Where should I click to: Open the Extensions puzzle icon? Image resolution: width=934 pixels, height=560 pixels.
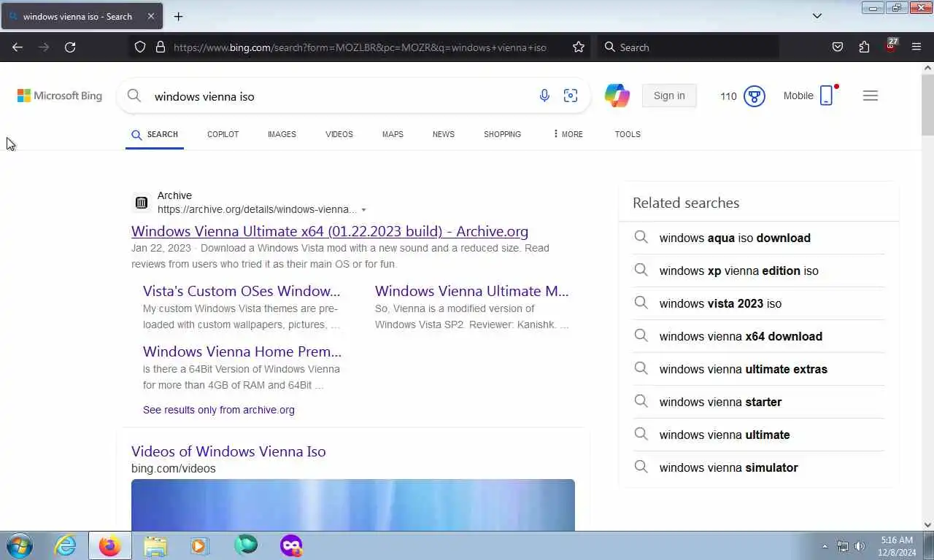(x=864, y=47)
